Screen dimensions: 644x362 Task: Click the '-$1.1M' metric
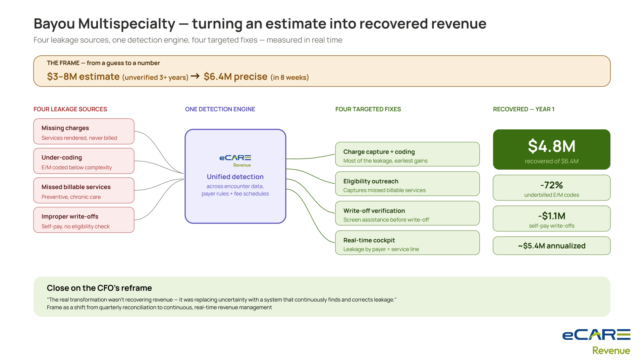(552, 216)
